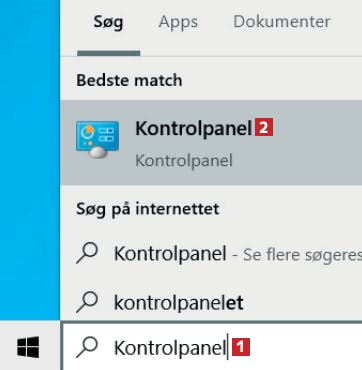The width and height of the screenshot is (362, 370).
Task: Click the magnifier icon beside Kontrolpanel web result
Action: coord(87,253)
